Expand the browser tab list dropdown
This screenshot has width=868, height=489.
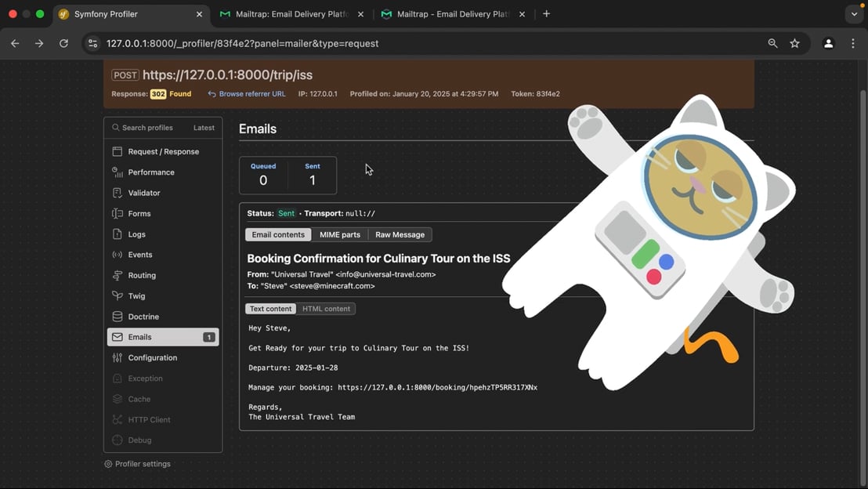click(x=854, y=14)
